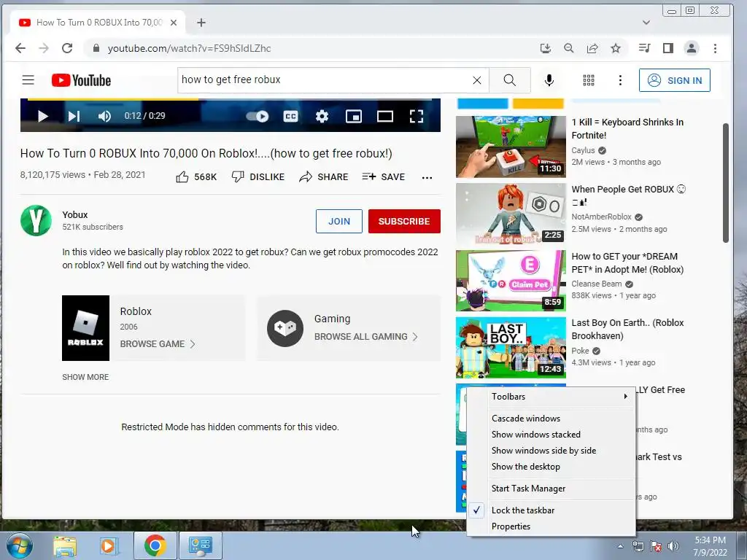Switch to miniplayer mode
The height and width of the screenshot is (560, 747).
tap(354, 116)
